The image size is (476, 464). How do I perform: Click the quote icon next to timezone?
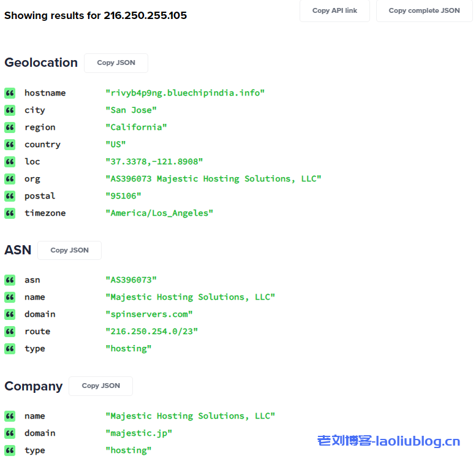coord(10,213)
